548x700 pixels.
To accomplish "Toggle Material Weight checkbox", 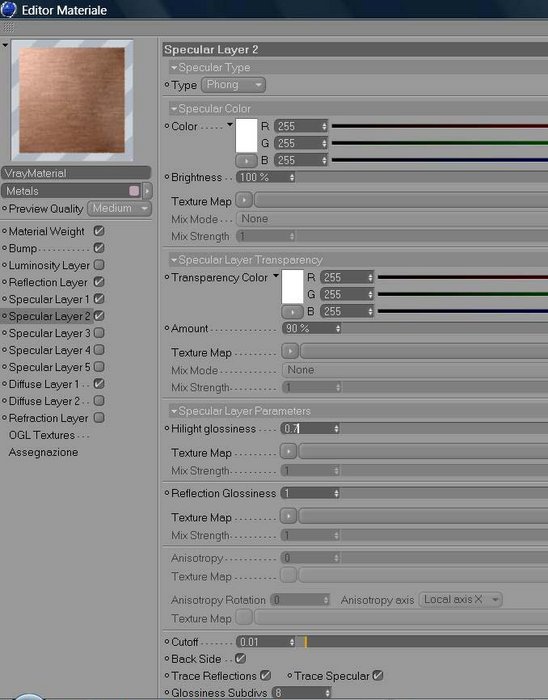I will [x=99, y=231].
